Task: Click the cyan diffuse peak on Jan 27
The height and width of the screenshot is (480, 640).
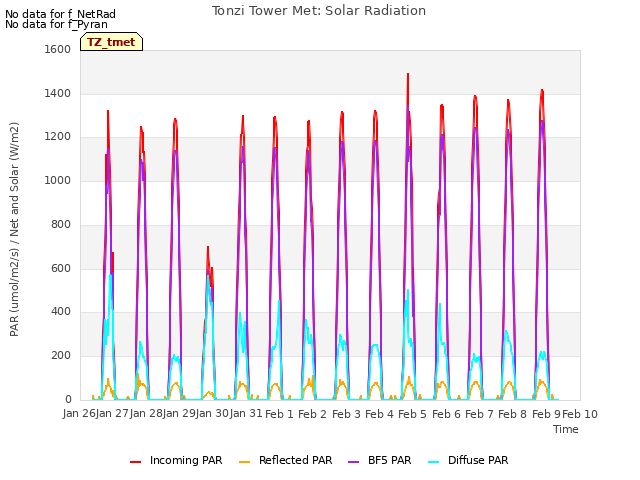Action: coord(110,276)
